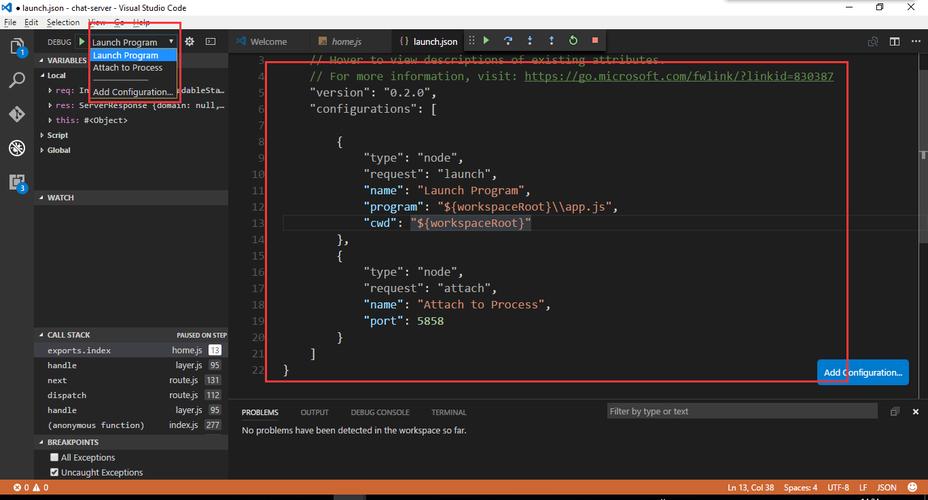Split the editor

894,41
